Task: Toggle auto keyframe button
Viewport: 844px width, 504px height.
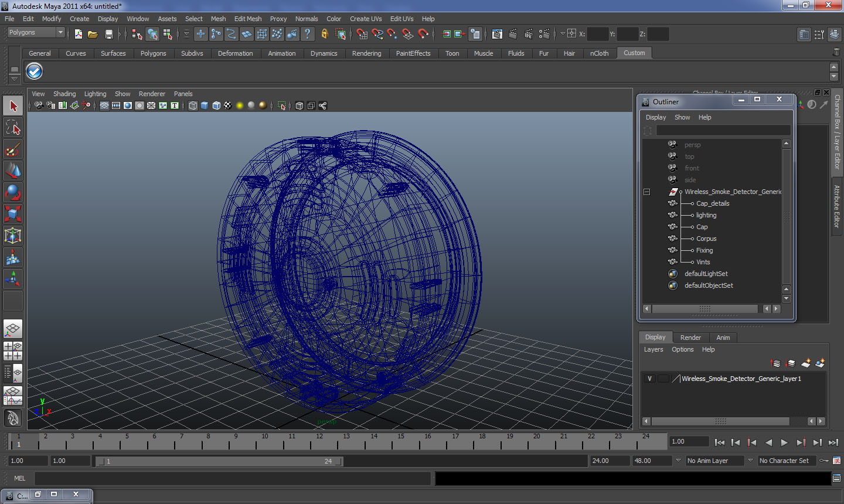Action: point(823,461)
